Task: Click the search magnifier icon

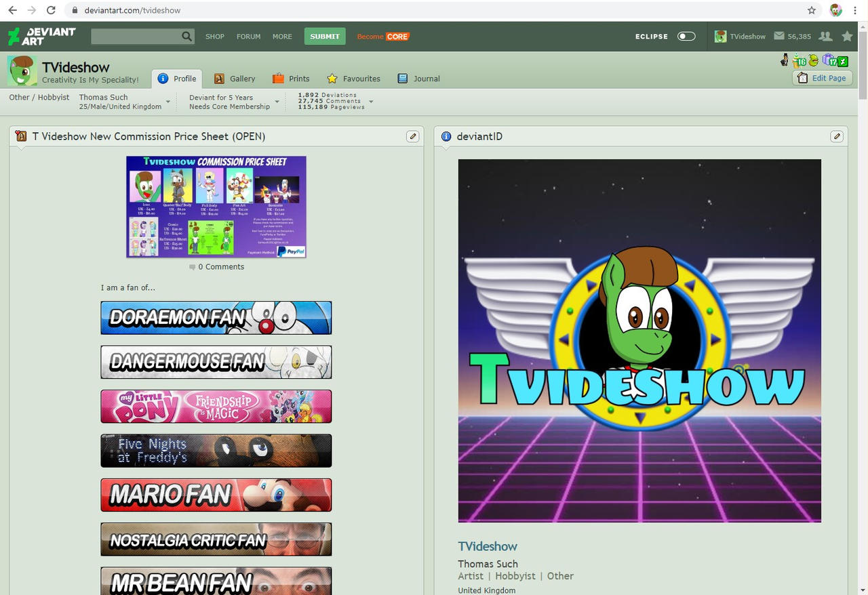Action: pyautogui.click(x=187, y=36)
